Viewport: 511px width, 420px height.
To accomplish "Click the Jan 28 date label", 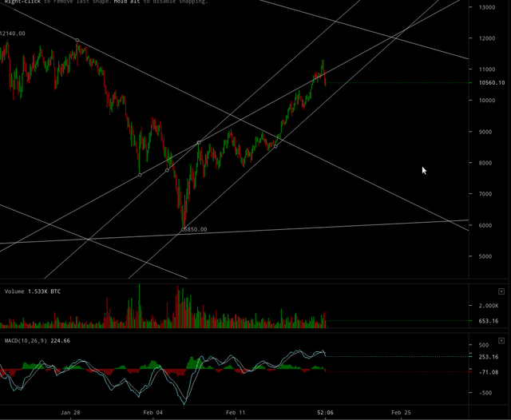I will click(x=70, y=413).
